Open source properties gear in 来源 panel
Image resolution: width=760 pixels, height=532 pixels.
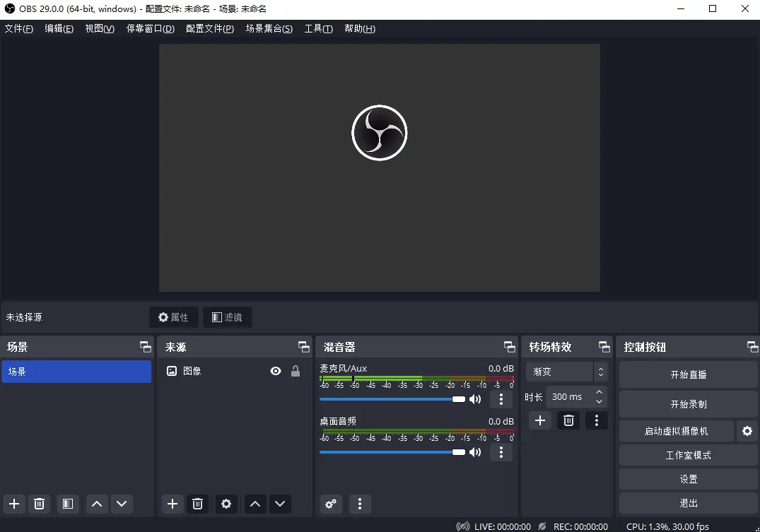point(226,504)
